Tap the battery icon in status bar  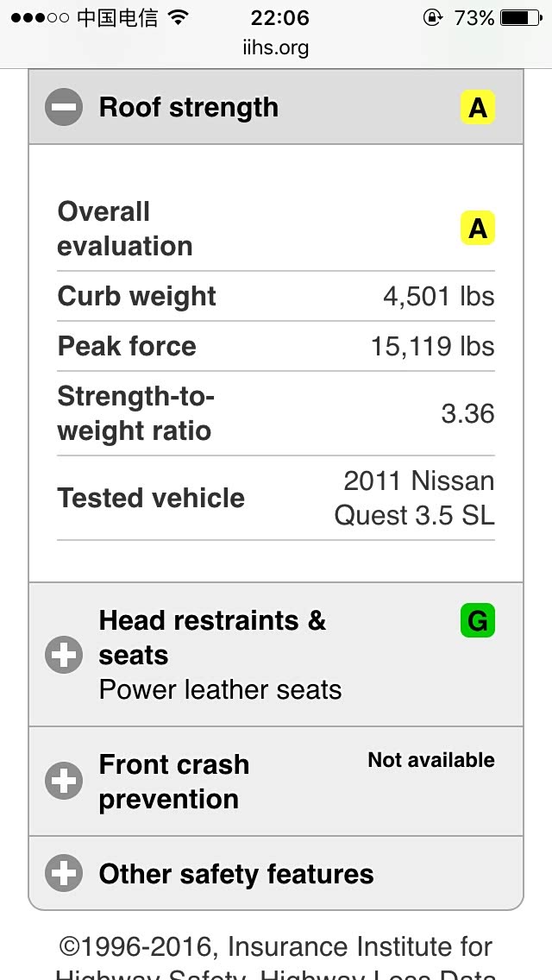520,18
